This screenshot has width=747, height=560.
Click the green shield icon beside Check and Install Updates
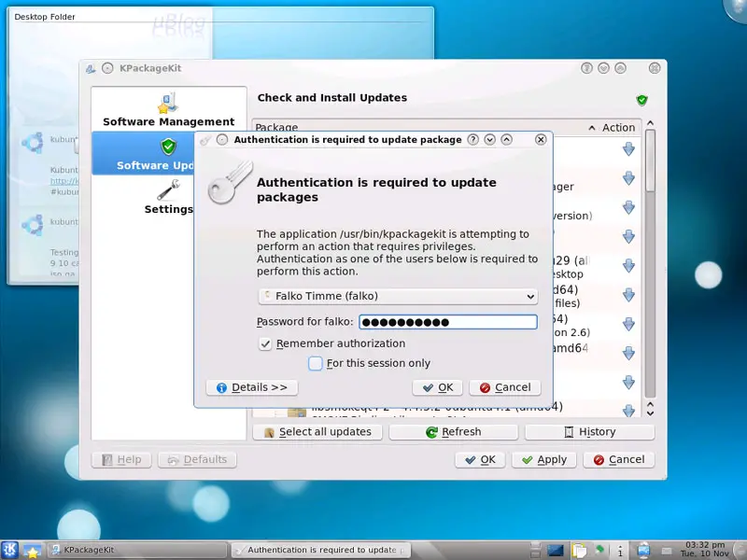click(641, 100)
